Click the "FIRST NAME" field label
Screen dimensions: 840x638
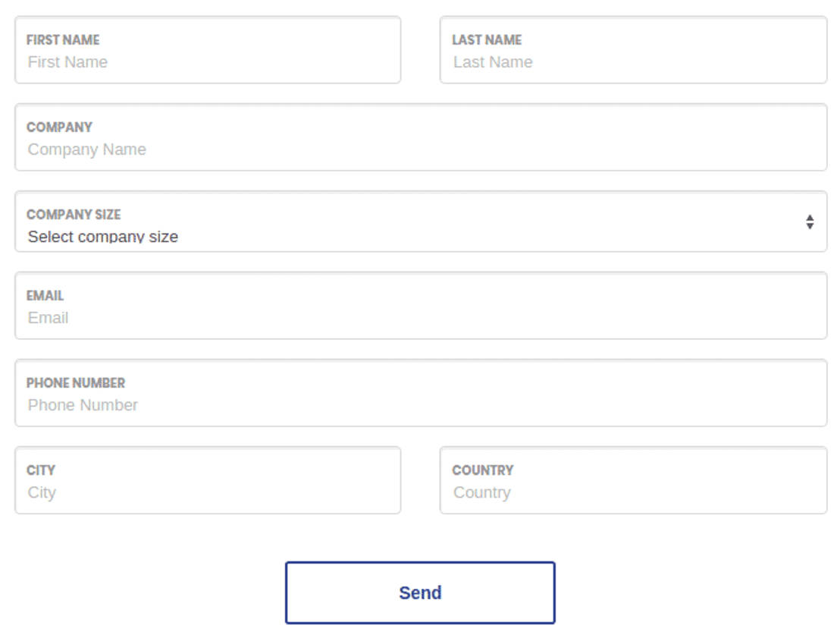[63, 40]
